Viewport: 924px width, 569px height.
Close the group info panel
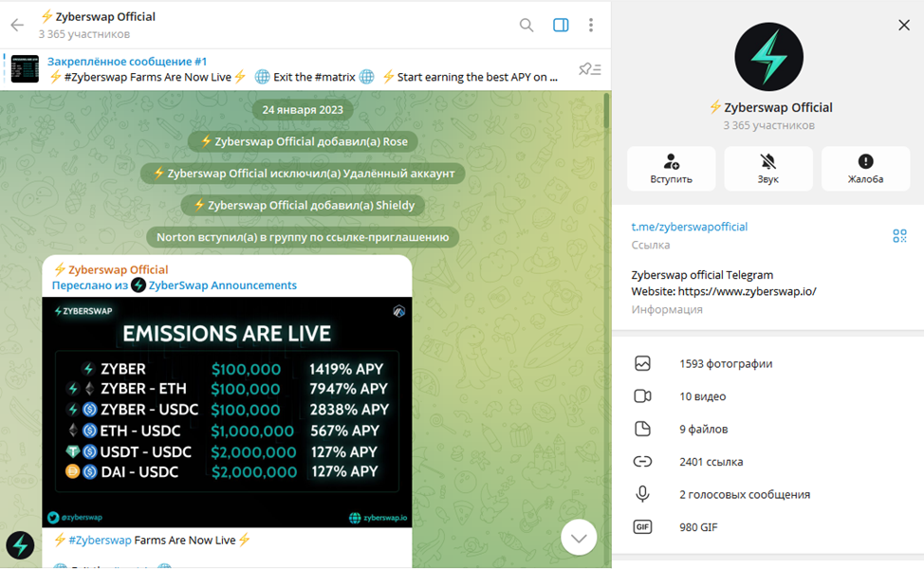[903, 26]
